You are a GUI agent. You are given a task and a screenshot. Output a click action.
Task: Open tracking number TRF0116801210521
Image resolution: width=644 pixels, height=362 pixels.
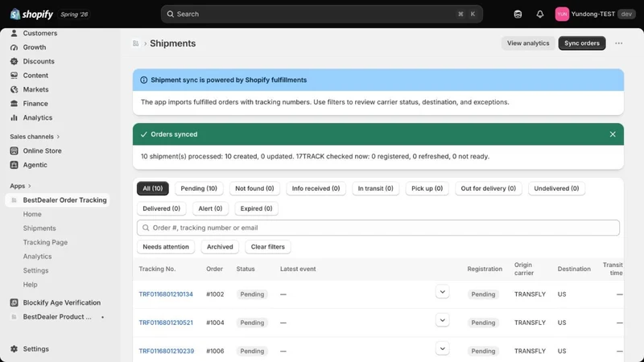pos(166,323)
